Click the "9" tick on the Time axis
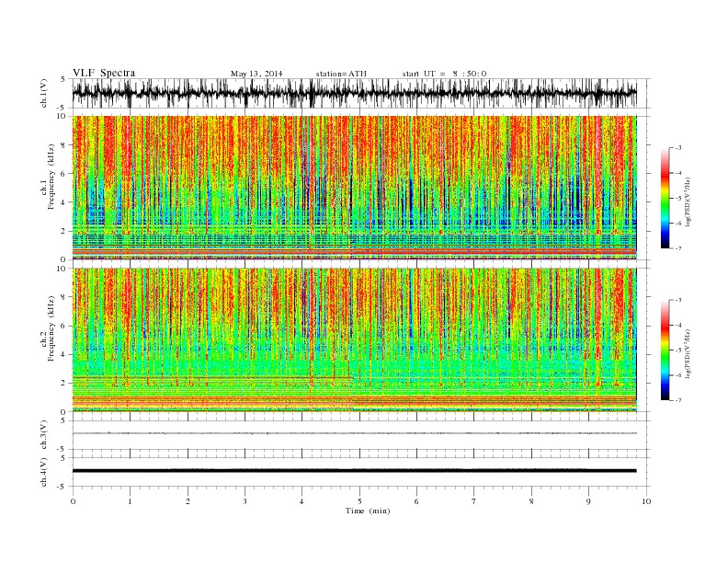The image size is (728, 563). click(588, 501)
